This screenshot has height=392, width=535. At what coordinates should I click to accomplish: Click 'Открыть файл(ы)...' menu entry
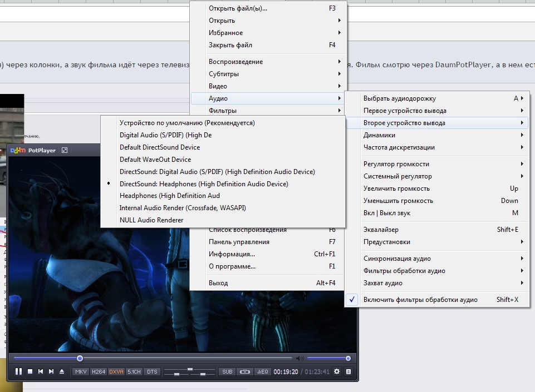238,8
